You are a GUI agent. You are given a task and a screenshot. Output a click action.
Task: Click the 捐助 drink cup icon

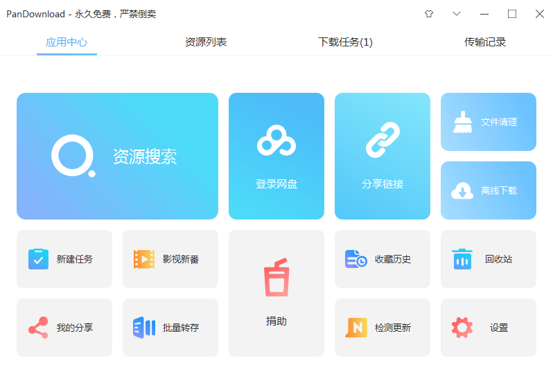point(277,278)
